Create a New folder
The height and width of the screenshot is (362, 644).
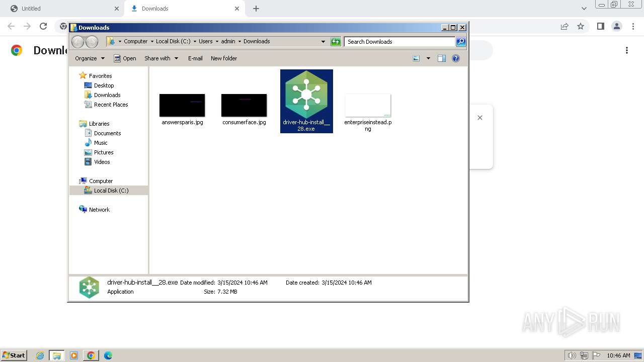point(224,58)
